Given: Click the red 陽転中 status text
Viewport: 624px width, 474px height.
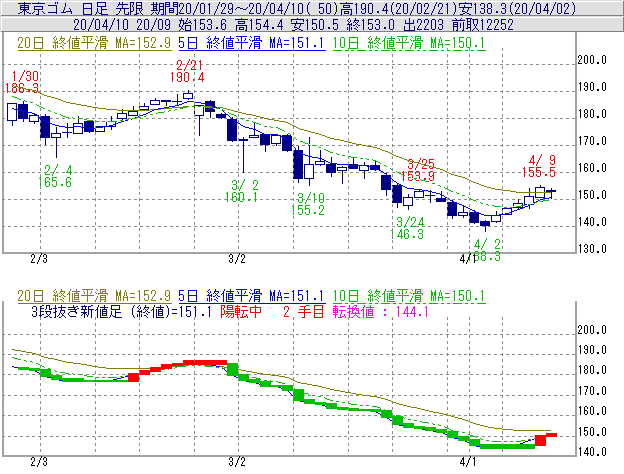Looking at the screenshot, I should click(x=241, y=312).
